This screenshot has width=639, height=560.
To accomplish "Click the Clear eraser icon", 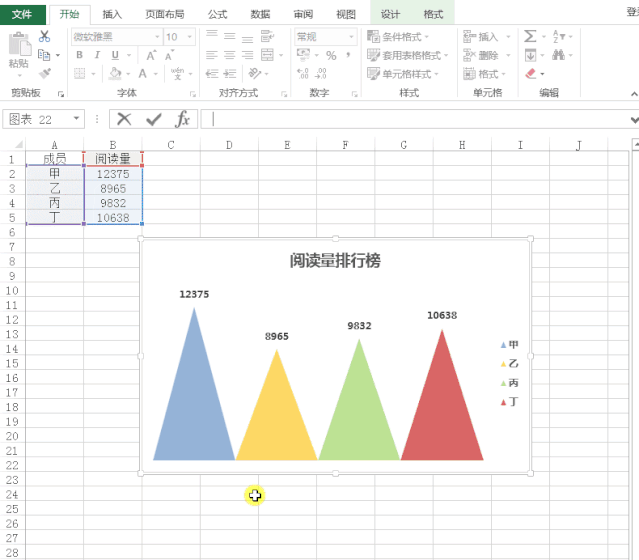I will [531, 74].
